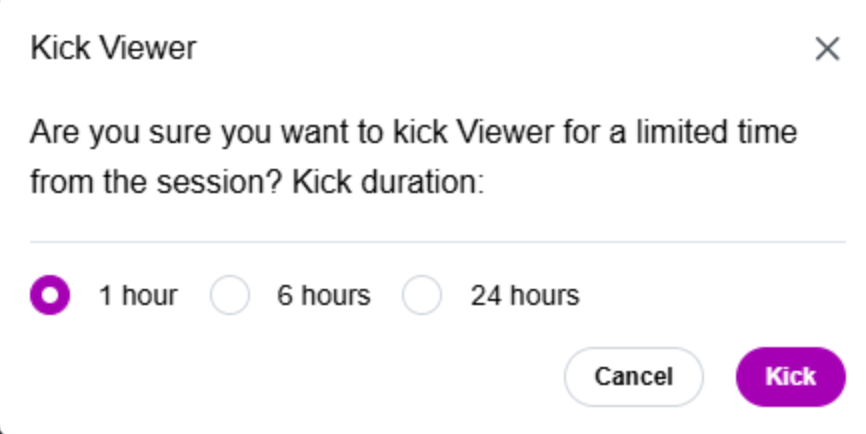Click the "6 hours" label text

(x=323, y=296)
